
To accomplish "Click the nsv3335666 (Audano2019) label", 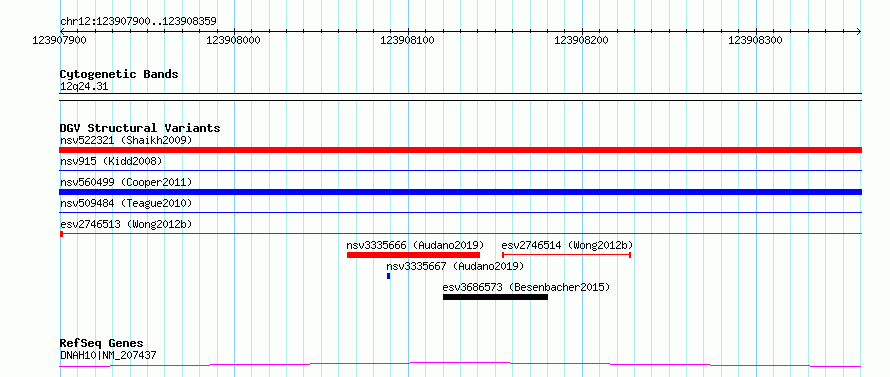I will tap(415, 245).
